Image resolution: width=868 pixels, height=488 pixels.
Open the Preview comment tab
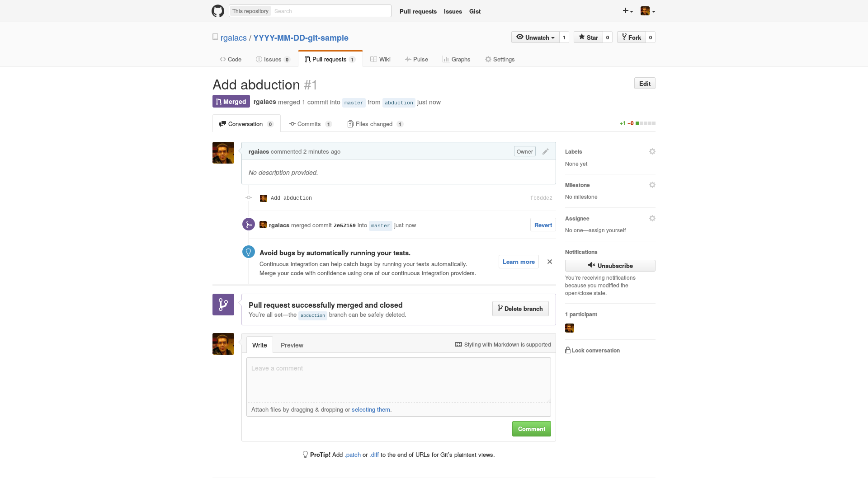[292, 345]
